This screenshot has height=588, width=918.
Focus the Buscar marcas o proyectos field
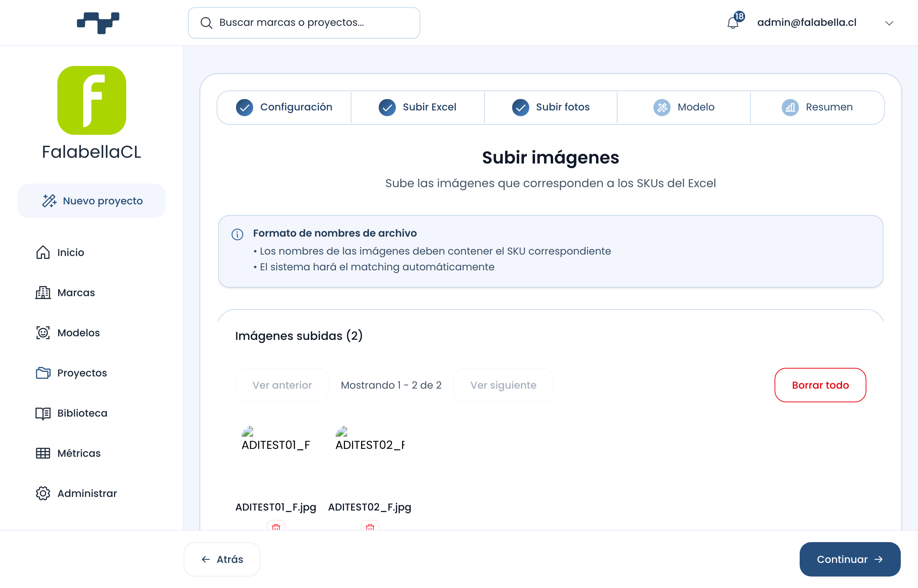click(x=304, y=23)
